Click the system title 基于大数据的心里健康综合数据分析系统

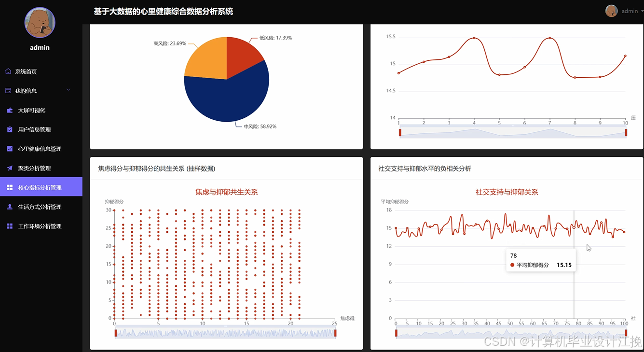164,11
